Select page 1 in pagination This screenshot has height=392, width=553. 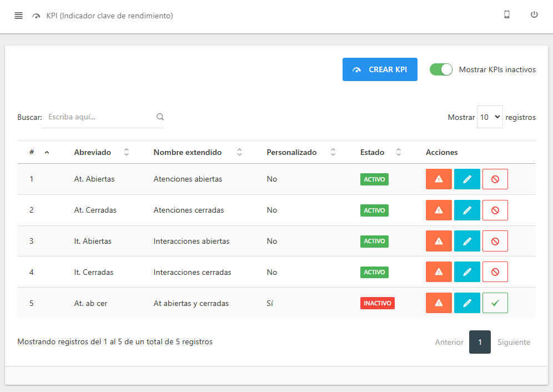(x=480, y=342)
